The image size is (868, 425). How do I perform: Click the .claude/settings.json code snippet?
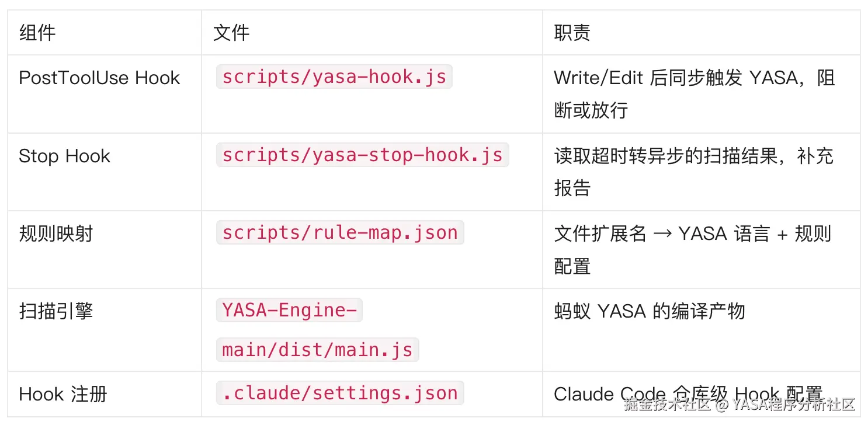339,393
